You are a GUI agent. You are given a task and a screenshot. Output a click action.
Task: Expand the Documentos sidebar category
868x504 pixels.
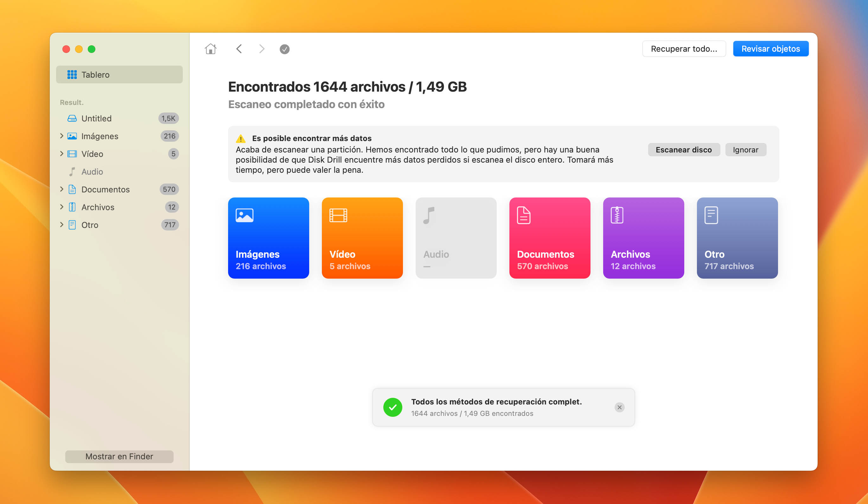tap(62, 189)
